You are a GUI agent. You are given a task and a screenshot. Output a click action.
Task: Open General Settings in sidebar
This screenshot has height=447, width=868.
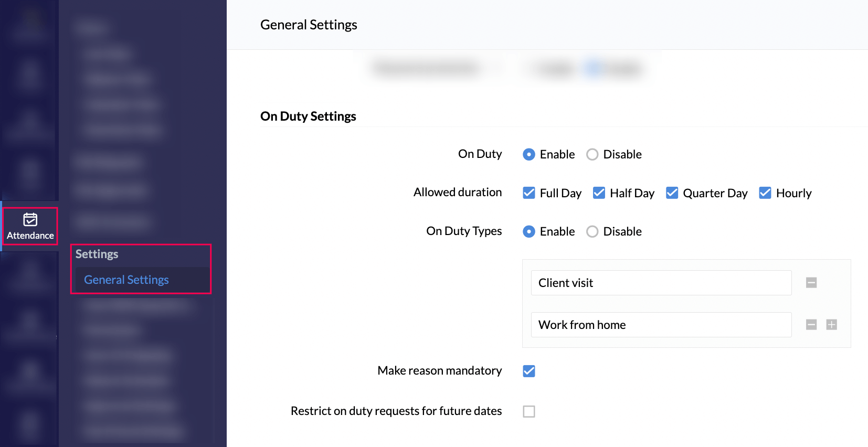pos(126,280)
